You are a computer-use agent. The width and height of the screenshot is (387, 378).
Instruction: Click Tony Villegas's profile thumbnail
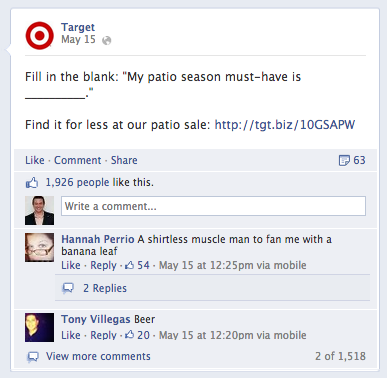tap(39, 327)
